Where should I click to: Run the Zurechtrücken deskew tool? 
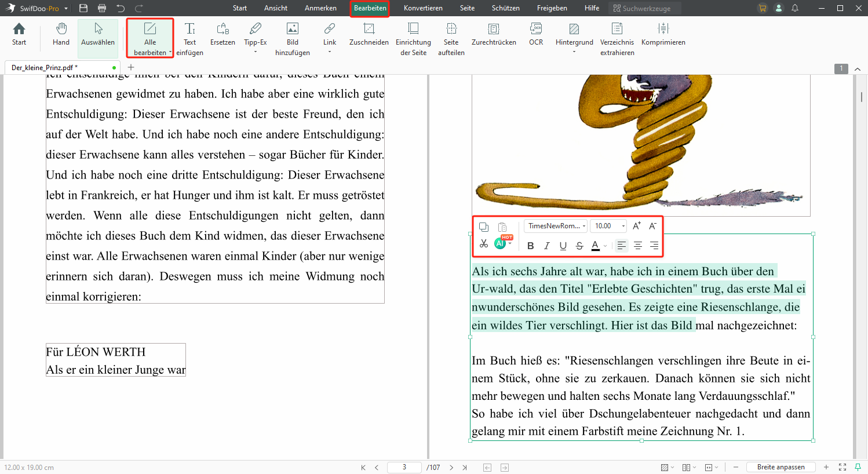(x=494, y=34)
